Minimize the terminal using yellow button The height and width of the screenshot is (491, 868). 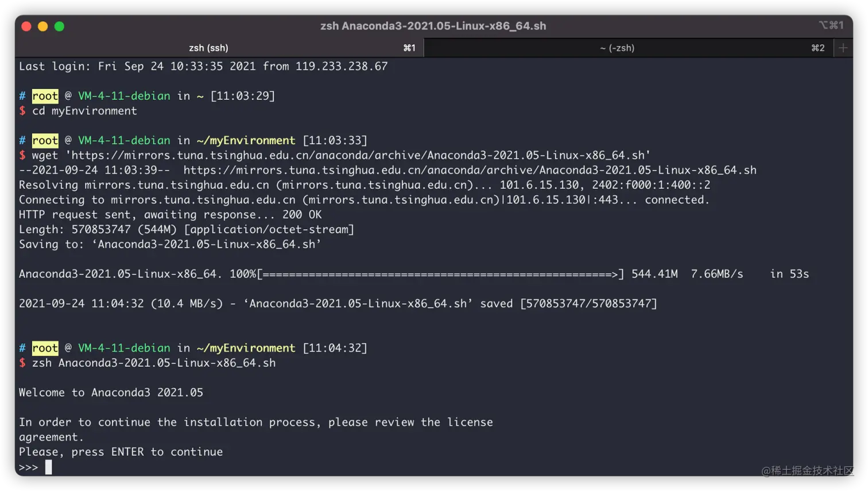[x=42, y=26]
